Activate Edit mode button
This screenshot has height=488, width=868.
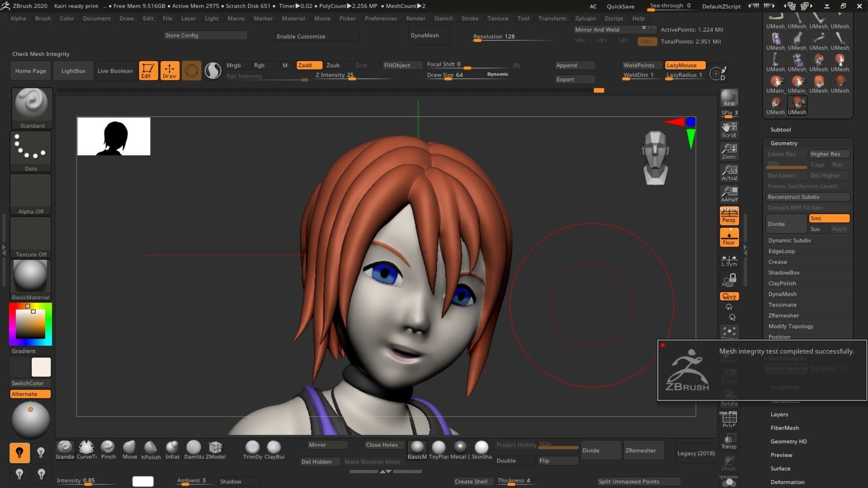[x=148, y=70]
